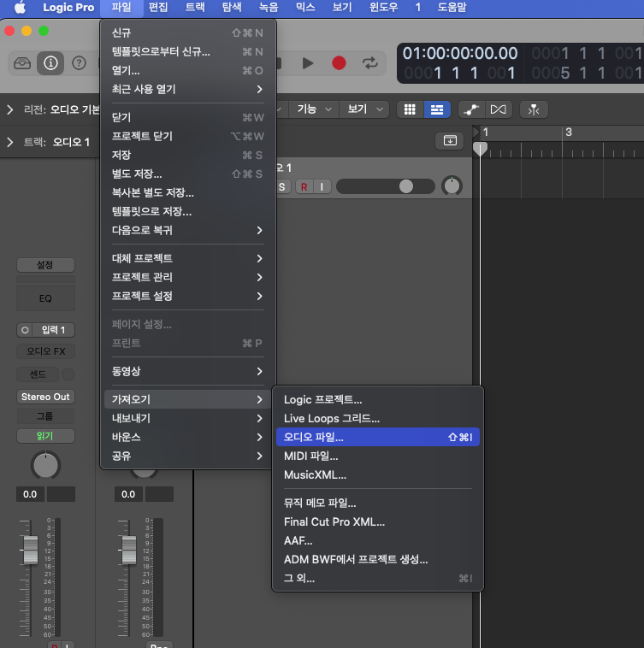Open the Library inbox icon
644x648 pixels.
click(x=22, y=63)
